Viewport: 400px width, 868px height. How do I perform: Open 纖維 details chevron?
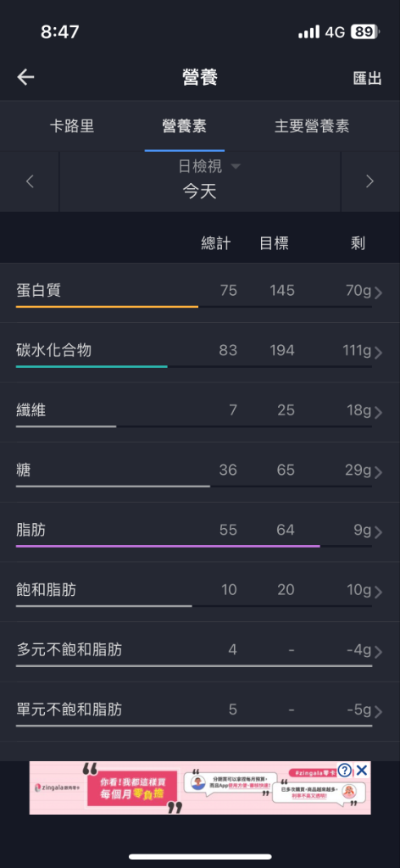pos(379,413)
